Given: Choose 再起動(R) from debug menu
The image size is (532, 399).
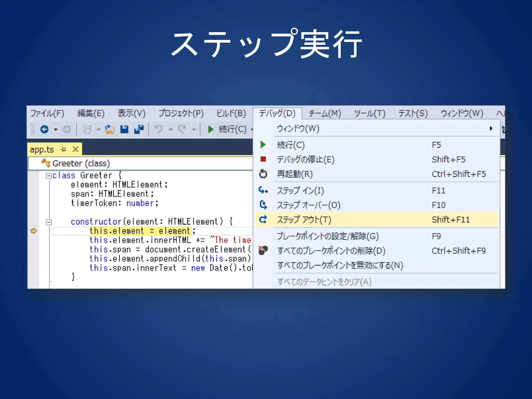Looking at the screenshot, I should coord(377,174).
